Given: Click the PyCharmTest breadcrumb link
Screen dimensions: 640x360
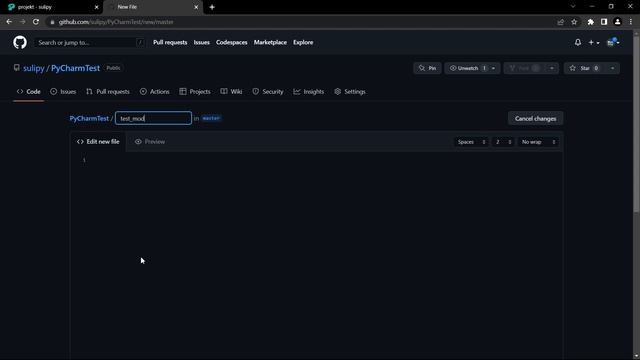Looking at the screenshot, I should tap(89, 118).
